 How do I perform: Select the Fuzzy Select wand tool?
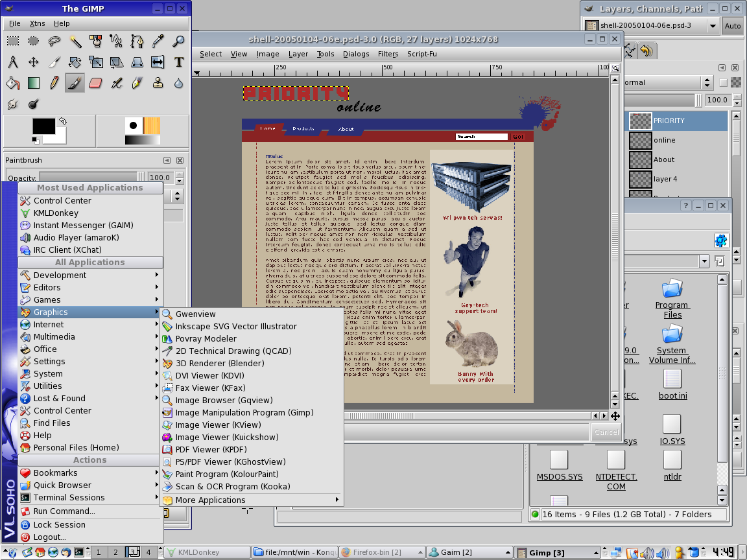coord(75,41)
